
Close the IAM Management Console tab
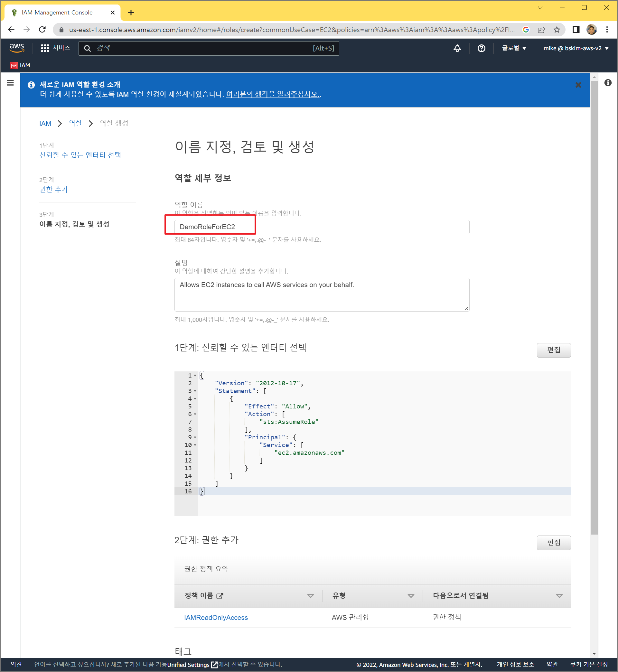(113, 12)
